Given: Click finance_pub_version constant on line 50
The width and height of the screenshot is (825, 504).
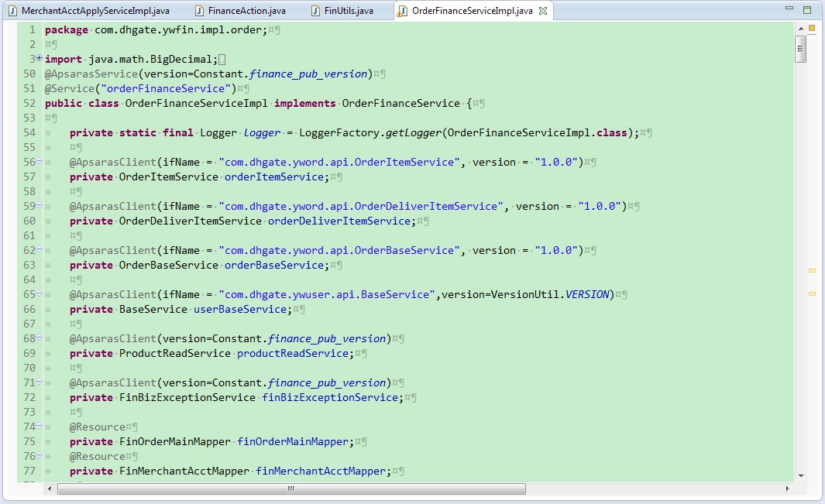Looking at the screenshot, I should point(308,74).
